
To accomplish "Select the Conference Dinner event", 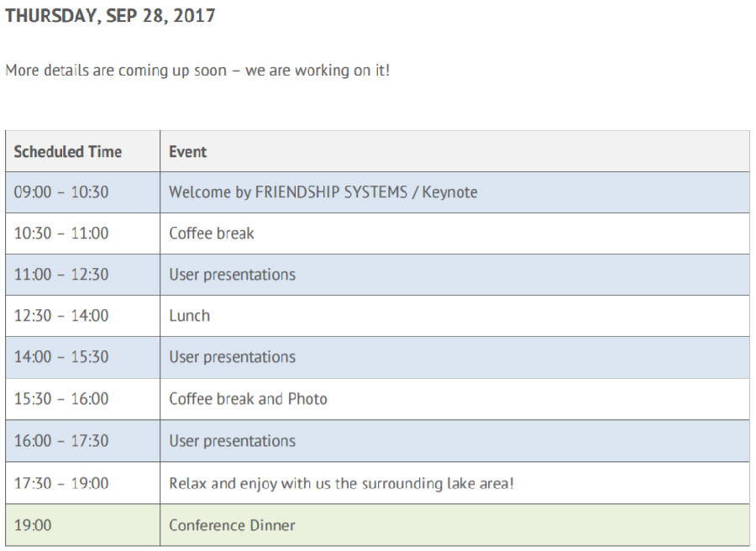I will click(x=232, y=526).
